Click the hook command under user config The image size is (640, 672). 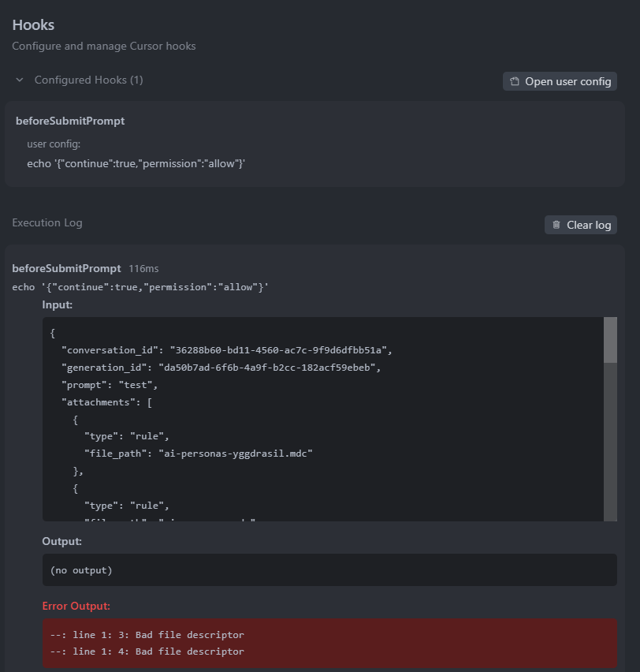136,163
